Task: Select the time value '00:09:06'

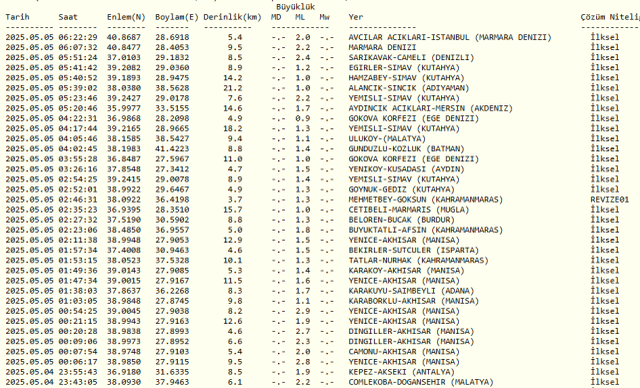Action: click(x=78, y=342)
